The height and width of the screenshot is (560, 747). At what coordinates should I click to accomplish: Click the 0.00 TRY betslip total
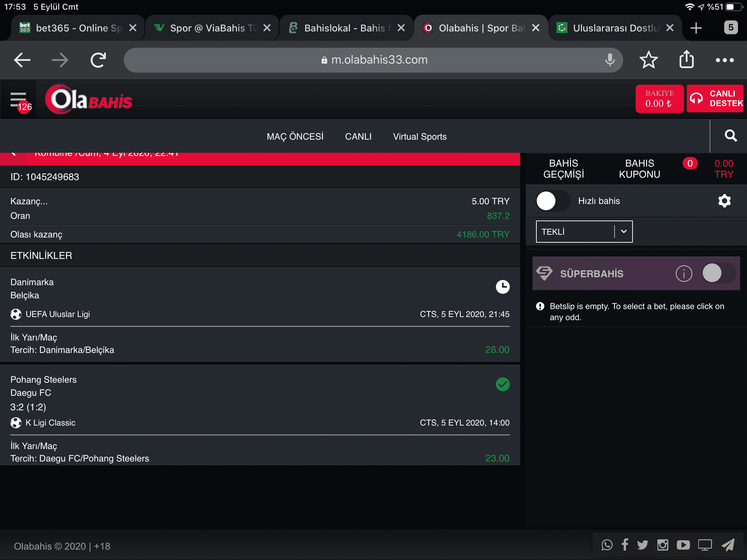[724, 169]
